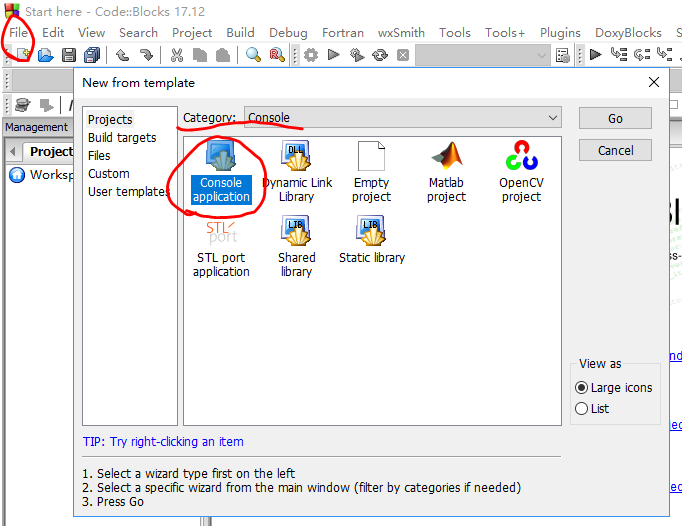Viewport: 682px width, 526px height.
Task: Click the Paste toolbar icon
Action: 223,55
